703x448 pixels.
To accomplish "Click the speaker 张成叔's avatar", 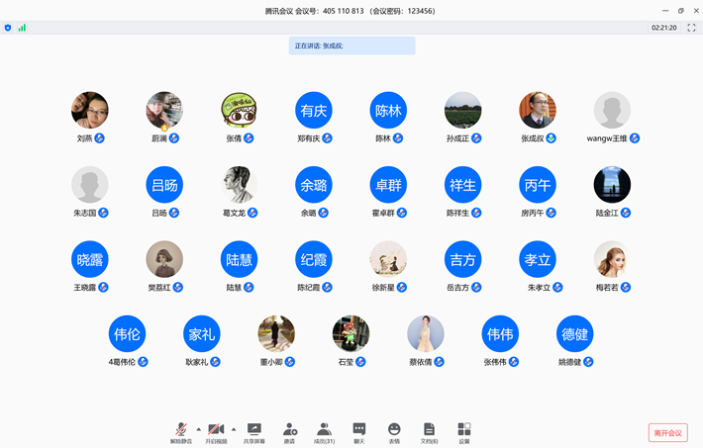I will (537, 110).
